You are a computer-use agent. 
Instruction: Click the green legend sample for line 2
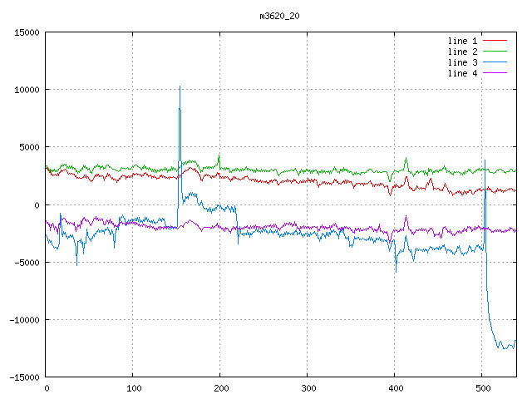pos(495,52)
